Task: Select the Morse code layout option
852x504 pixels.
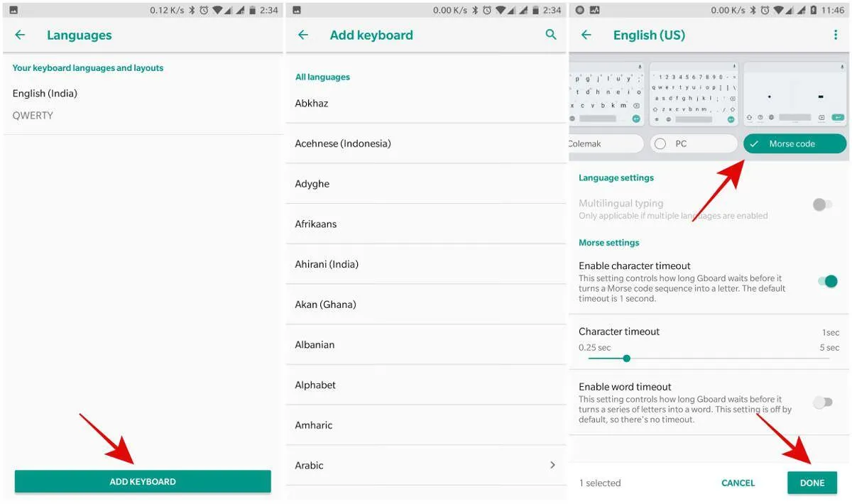Action: coord(794,143)
